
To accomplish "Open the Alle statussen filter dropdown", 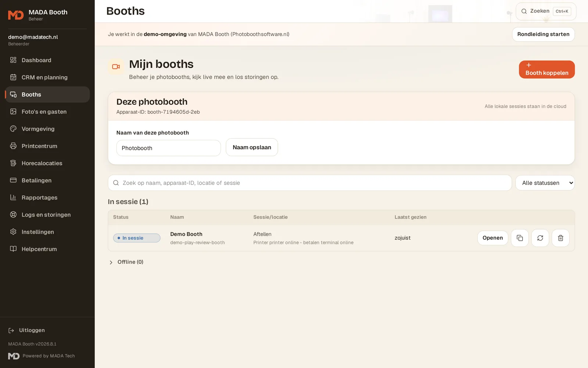I will tap(545, 183).
